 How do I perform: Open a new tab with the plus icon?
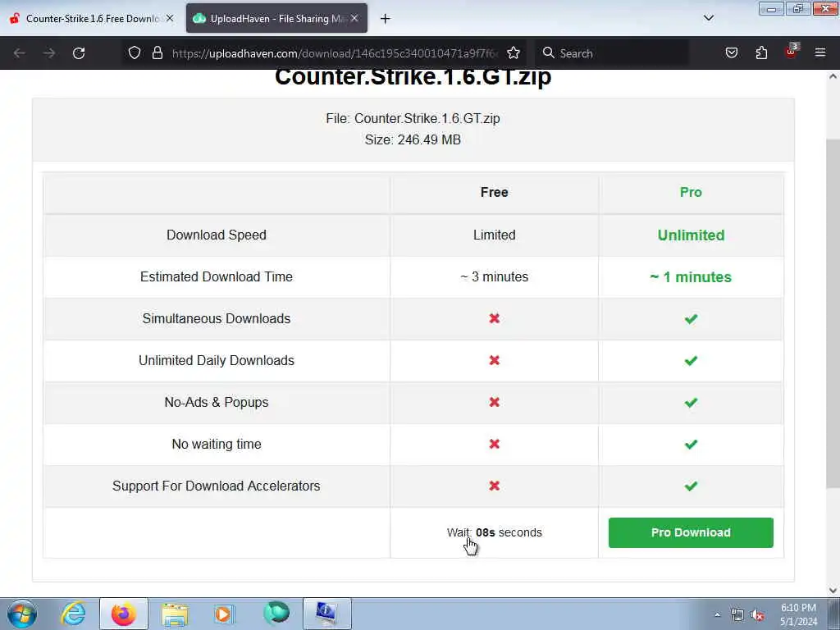tap(386, 19)
